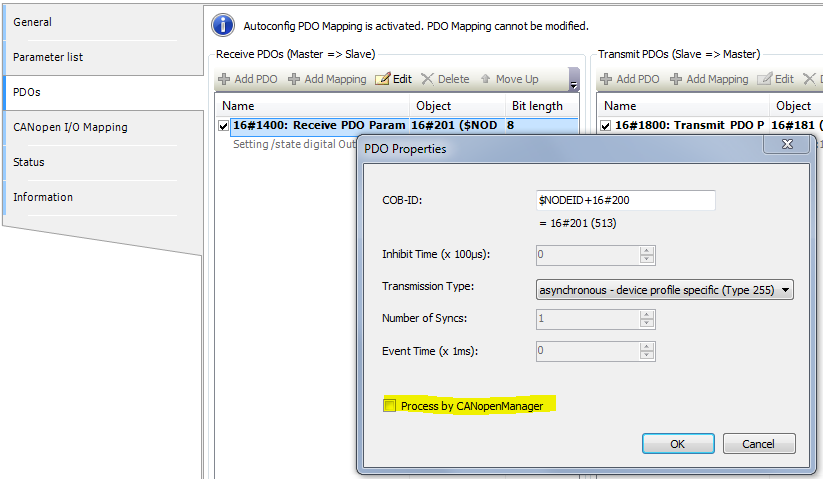Click Edit in Transmit PDOs toolbar
The image size is (823, 479).
(775, 79)
